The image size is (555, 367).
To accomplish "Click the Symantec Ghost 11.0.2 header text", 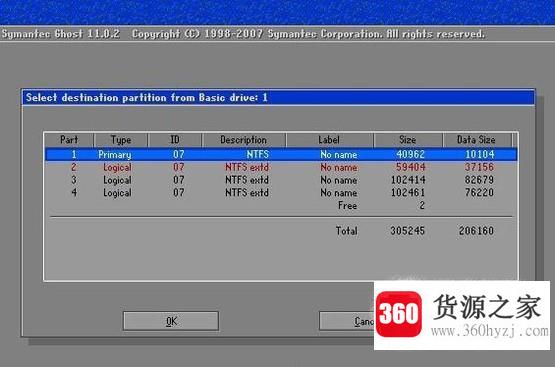I will 61,34.
